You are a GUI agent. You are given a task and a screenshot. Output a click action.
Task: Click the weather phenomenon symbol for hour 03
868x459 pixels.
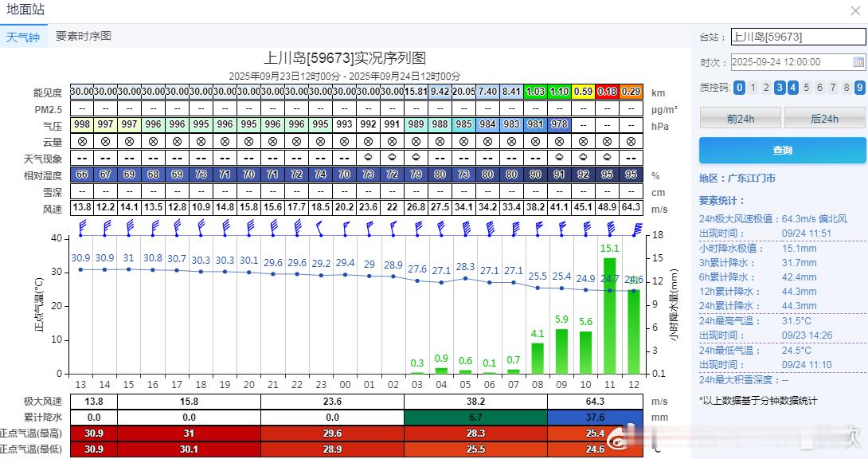tap(416, 157)
